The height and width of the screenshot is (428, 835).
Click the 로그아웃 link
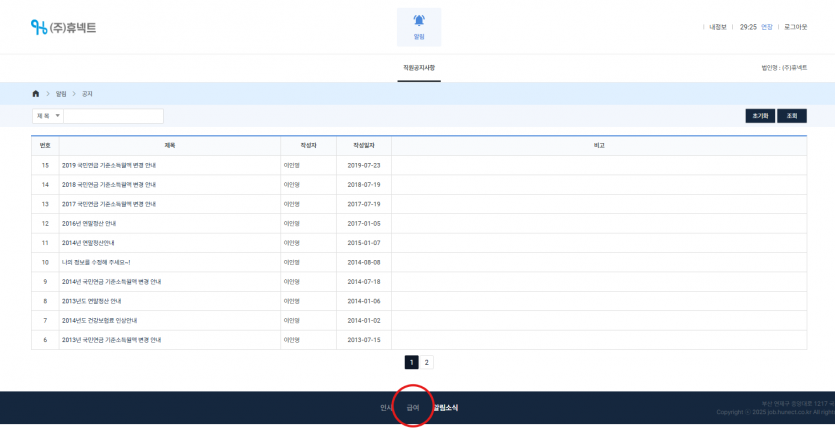tap(795, 27)
